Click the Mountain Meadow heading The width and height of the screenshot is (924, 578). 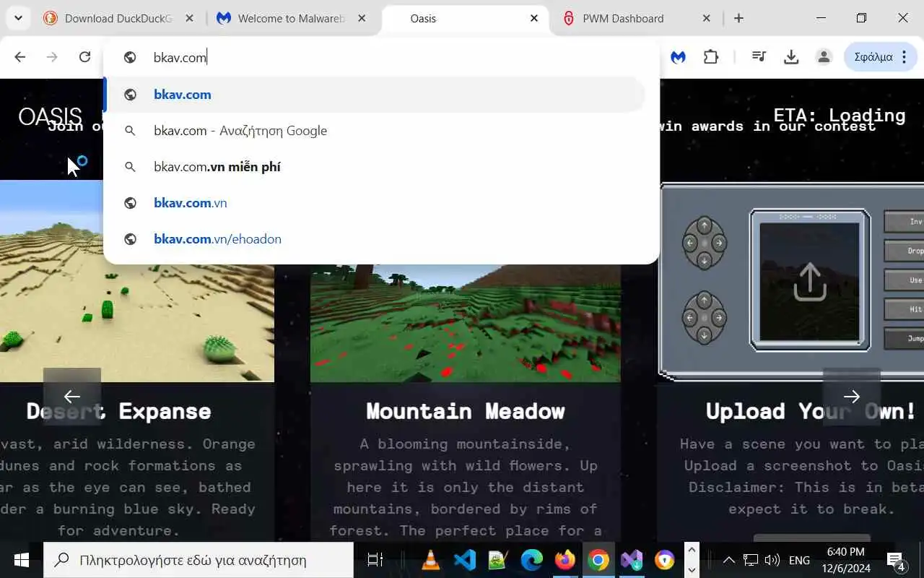click(x=466, y=411)
